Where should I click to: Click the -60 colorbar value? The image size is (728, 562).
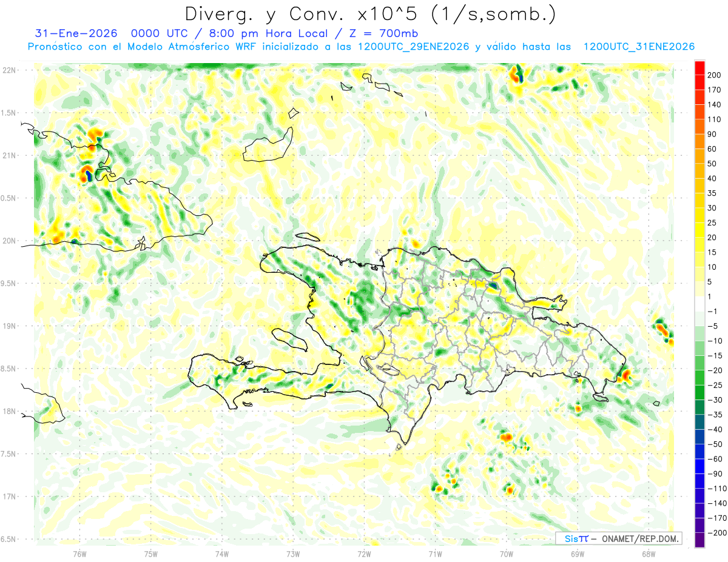coord(713,459)
